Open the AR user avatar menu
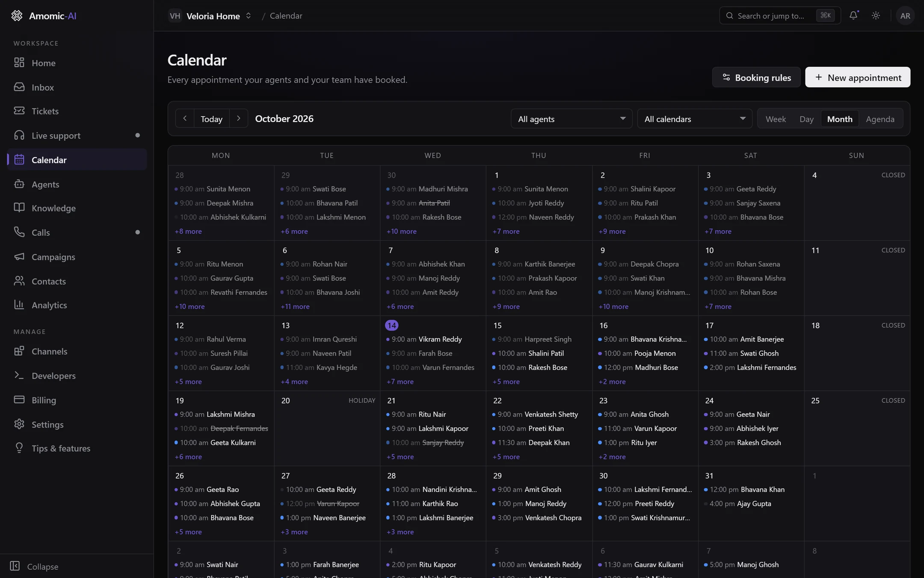This screenshot has width=924, height=578. point(905,15)
